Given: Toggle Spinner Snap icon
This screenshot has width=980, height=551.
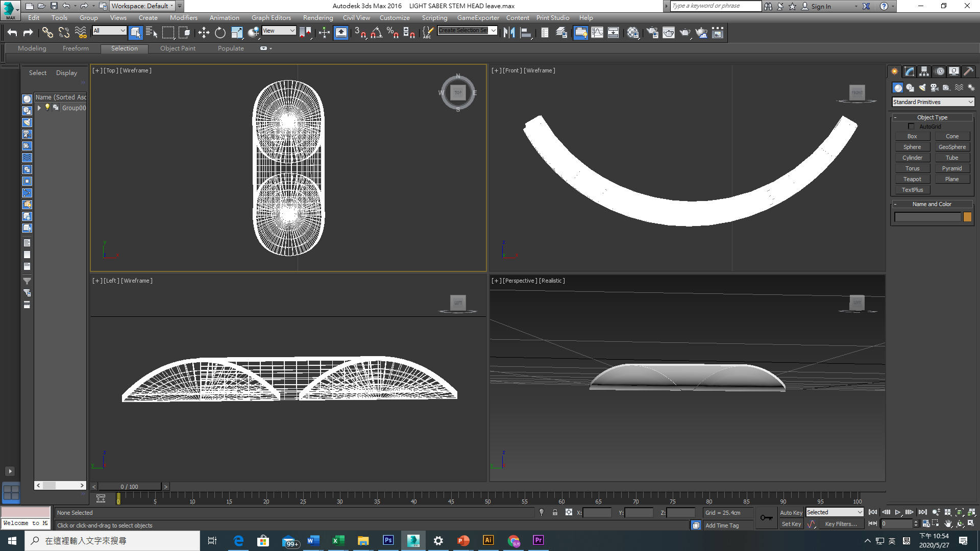Looking at the screenshot, I should [x=409, y=33].
